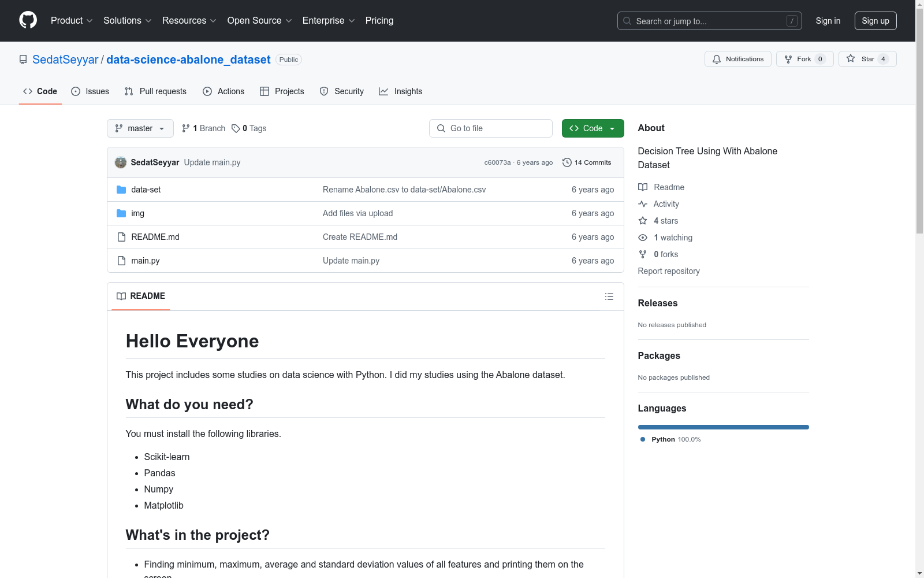Click the search magnifier icon in header
The height and width of the screenshot is (578, 924).
[627, 21]
